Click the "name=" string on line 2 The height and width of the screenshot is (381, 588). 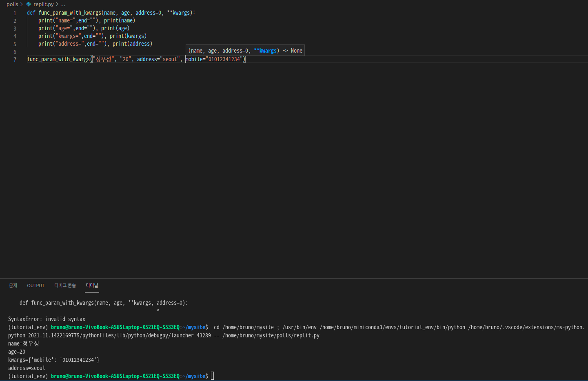66,20
